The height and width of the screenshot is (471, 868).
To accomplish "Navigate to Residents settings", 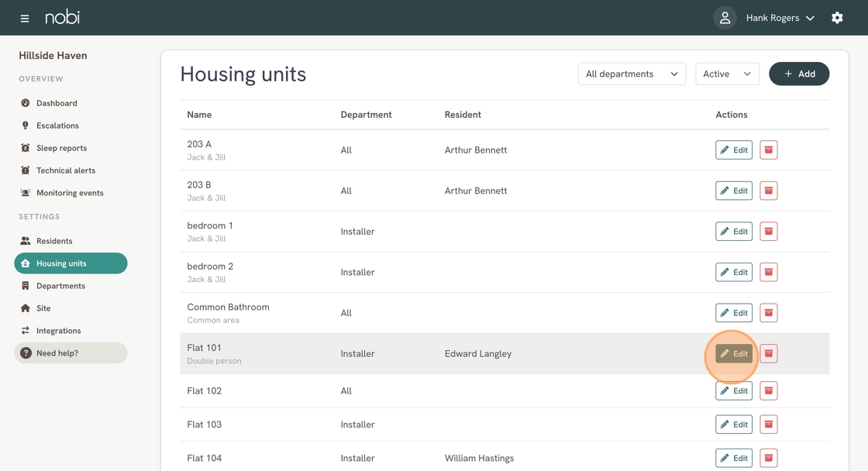I will (x=54, y=241).
